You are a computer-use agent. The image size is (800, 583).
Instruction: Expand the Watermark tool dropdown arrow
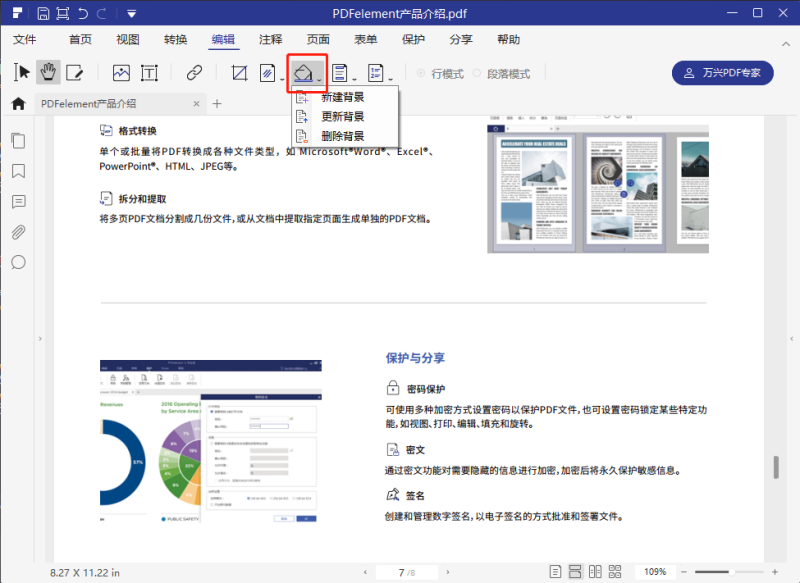[283, 79]
